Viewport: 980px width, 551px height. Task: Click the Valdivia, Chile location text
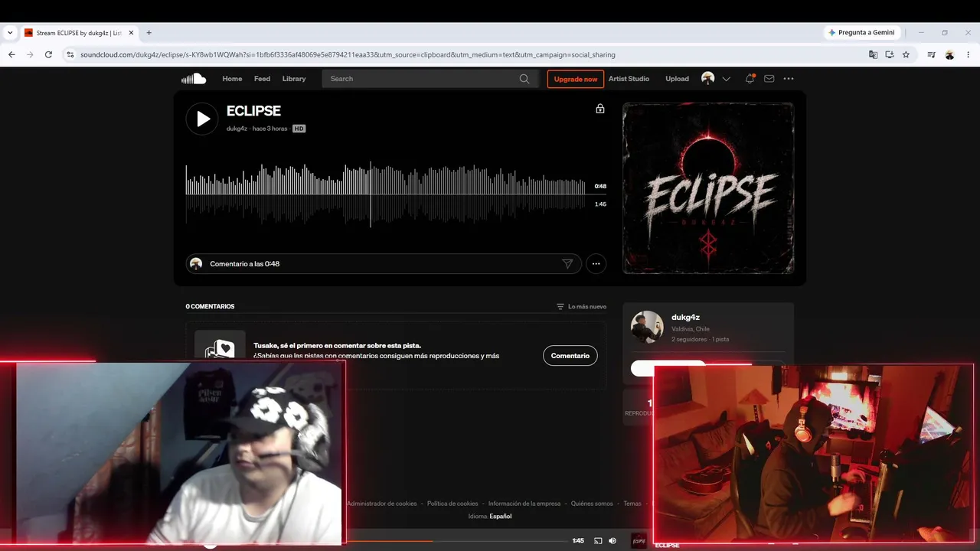[691, 329]
